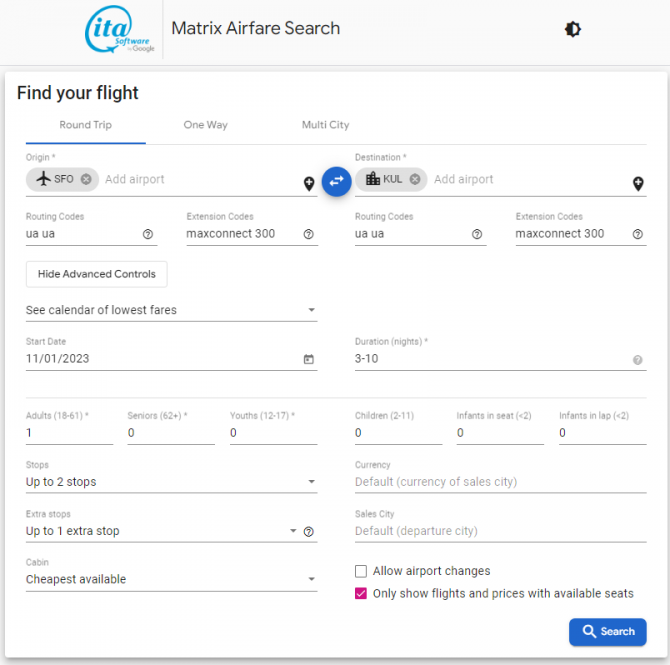Show help for destination Extension Codes

637,234
